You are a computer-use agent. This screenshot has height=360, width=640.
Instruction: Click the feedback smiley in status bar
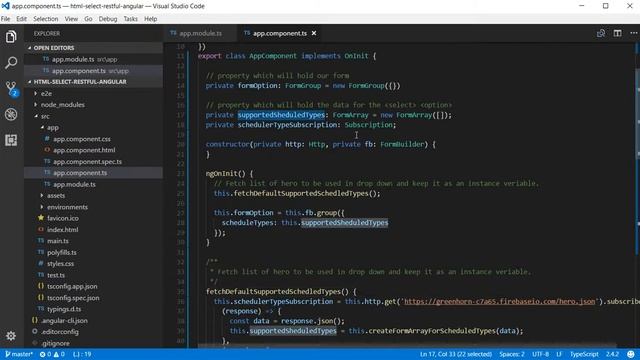(631, 354)
